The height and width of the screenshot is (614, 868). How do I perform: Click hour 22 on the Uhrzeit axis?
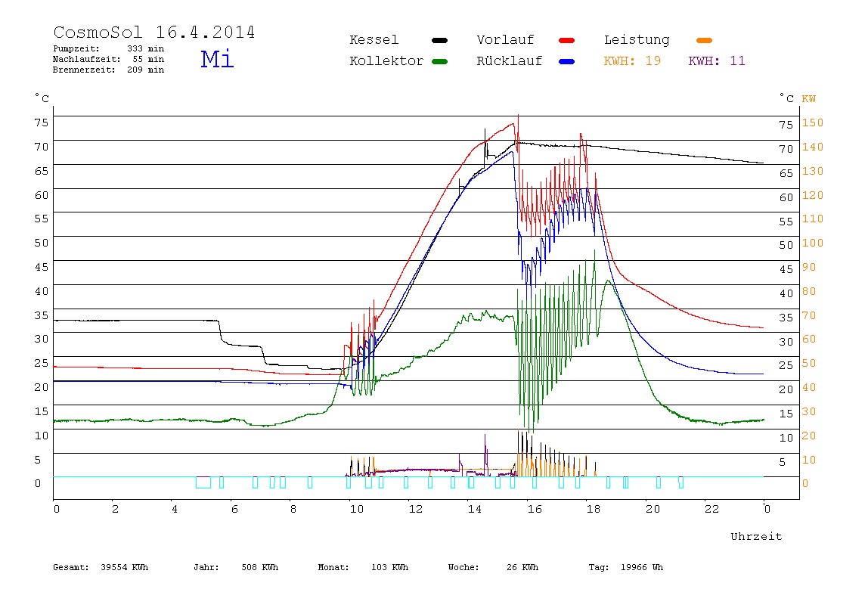pyautogui.click(x=712, y=509)
